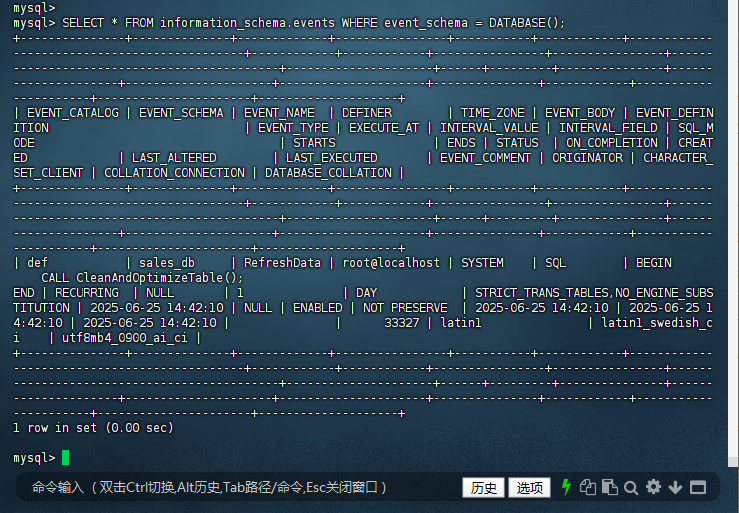Viewport: 739px width, 513px height.
Task: Click the ON_COMPLETION column header
Action: pyautogui.click(x=612, y=143)
